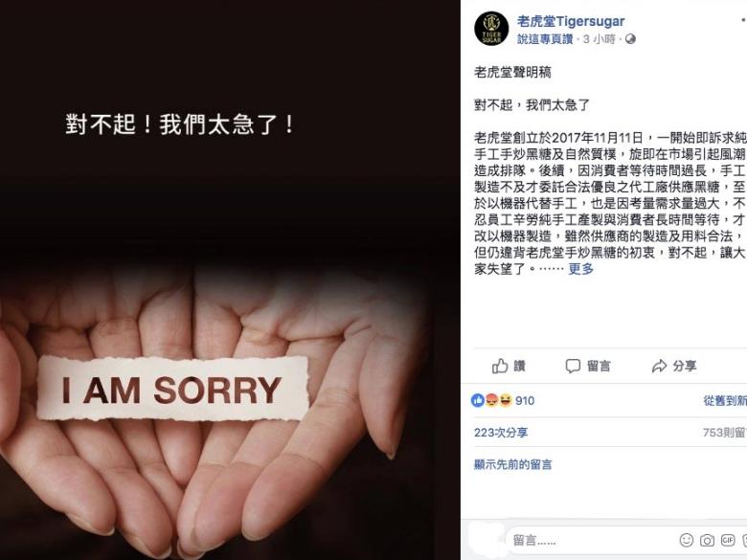Click the 910 reactions count
Screen dimensions: 747x560
[x=525, y=401]
